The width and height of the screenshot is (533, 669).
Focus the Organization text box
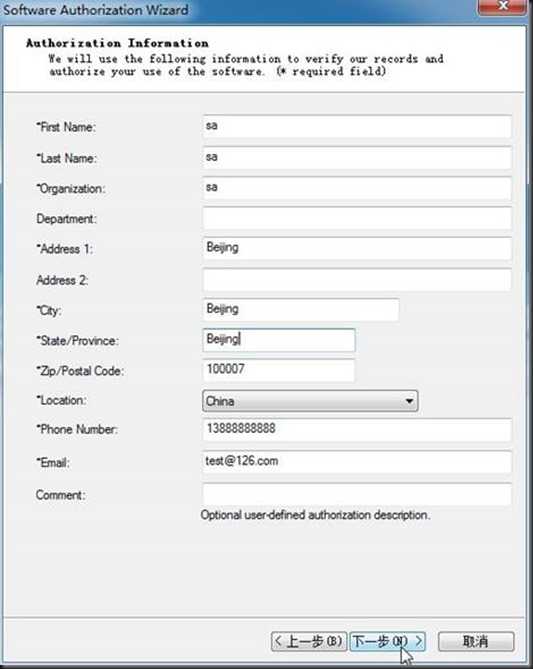(357, 188)
